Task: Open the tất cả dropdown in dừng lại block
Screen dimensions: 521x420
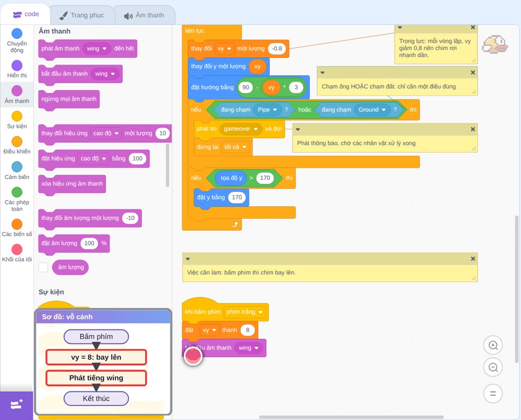Action: 235,147
